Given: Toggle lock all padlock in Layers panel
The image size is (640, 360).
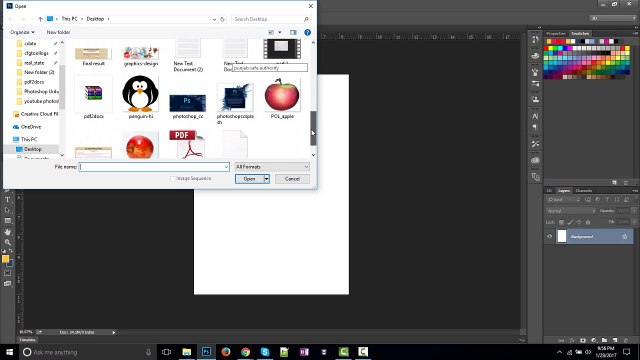Looking at the screenshot, I should click(x=588, y=222).
